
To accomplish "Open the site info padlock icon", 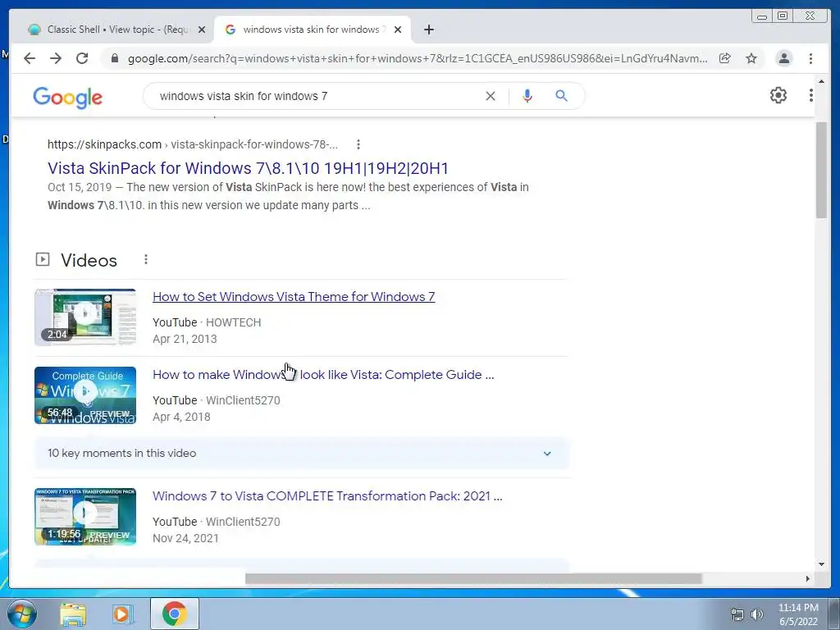I will [114, 58].
